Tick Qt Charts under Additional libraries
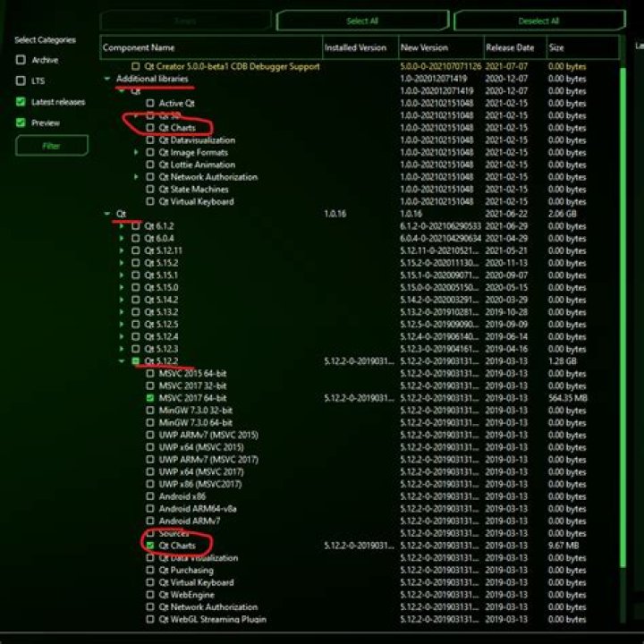The height and width of the screenshot is (644, 644). click(x=150, y=128)
